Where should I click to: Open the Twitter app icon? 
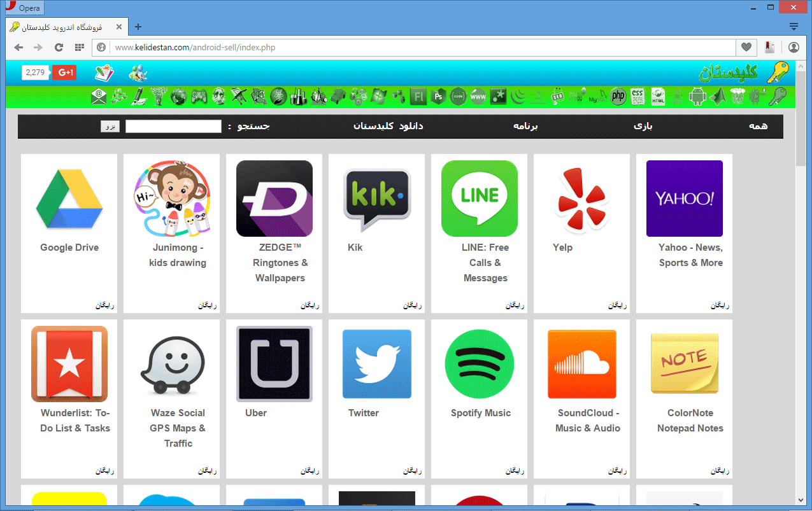[x=377, y=364]
